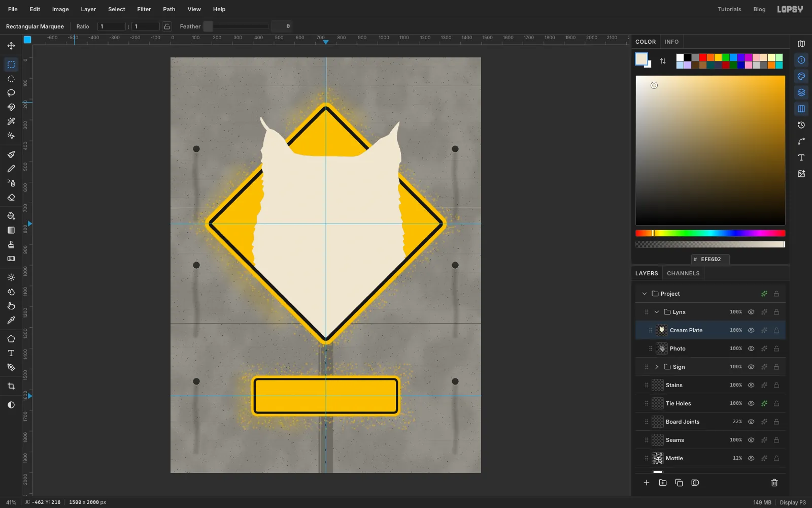Open the Filter menu
This screenshot has height=508, width=812.
[144, 9]
